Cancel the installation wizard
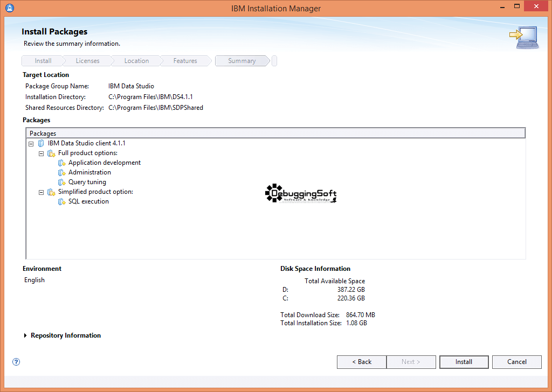This screenshot has width=552, height=392. click(516, 362)
